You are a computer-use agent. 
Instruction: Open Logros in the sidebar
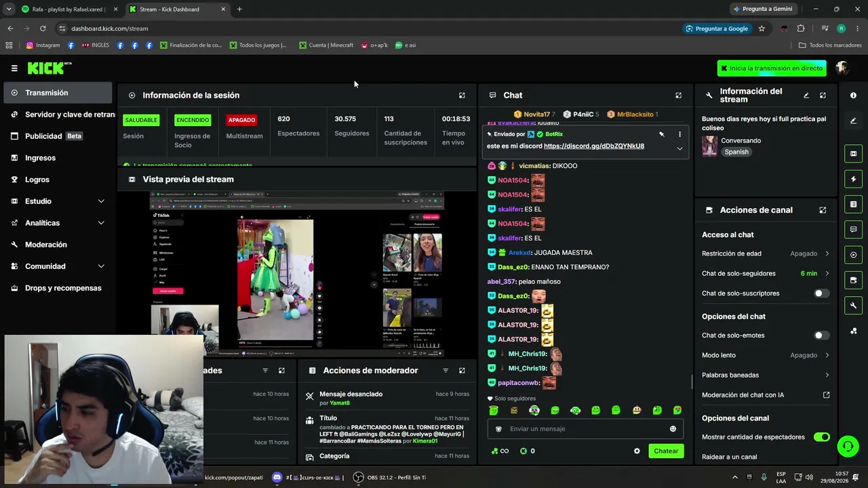click(58, 180)
